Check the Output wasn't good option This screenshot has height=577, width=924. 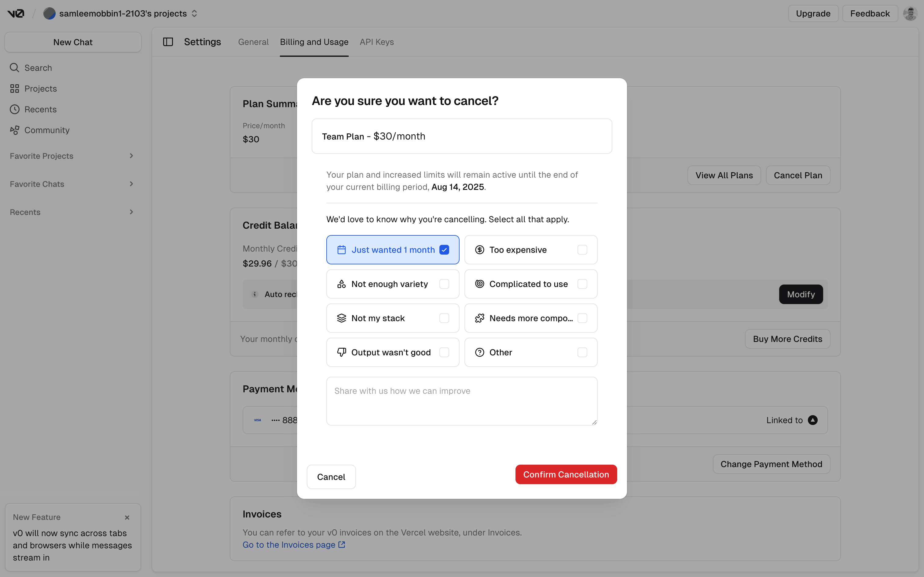(444, 352)
